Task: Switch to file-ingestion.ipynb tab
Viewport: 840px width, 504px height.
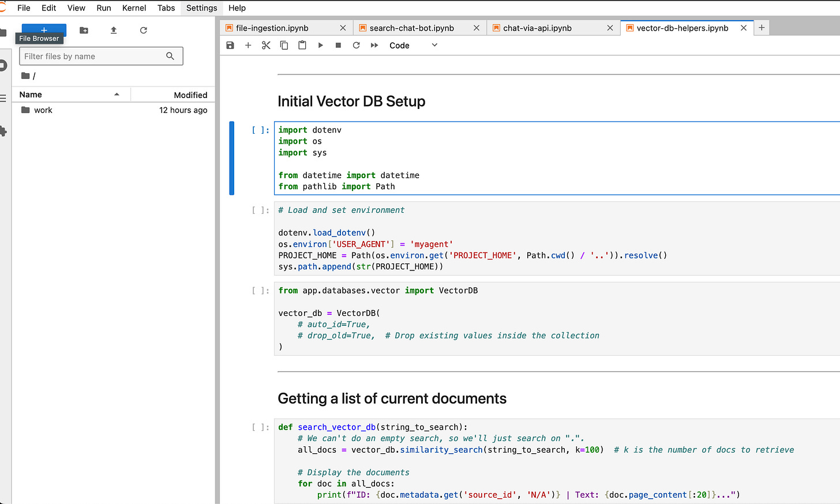Action: [272, 28]
